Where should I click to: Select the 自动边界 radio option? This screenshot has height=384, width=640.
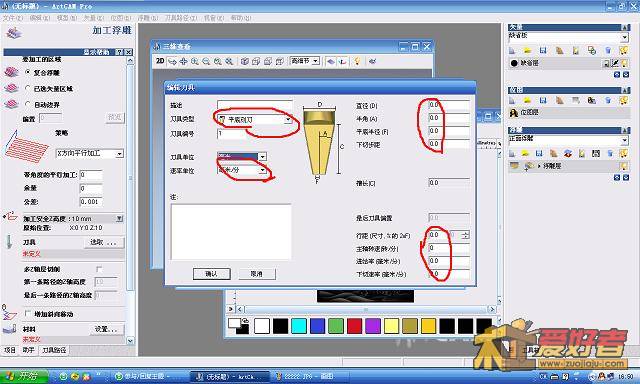(28, 104)
